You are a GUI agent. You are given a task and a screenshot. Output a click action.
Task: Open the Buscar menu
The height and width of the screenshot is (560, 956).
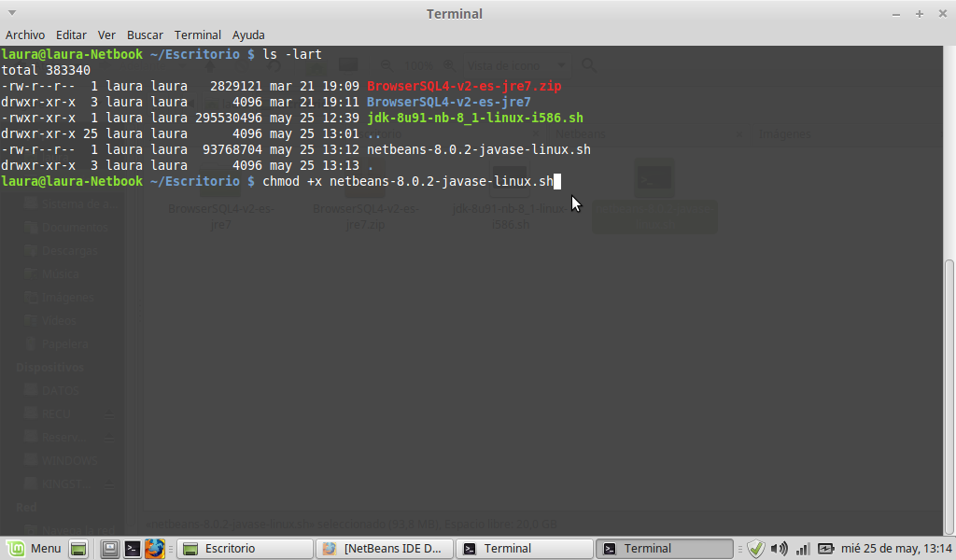[145, 35]
